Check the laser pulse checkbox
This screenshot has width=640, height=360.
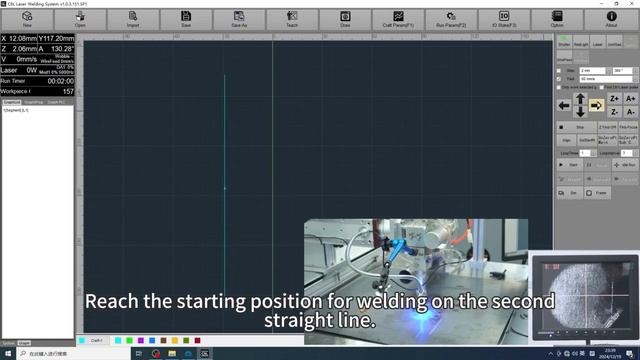pos(602,87)
